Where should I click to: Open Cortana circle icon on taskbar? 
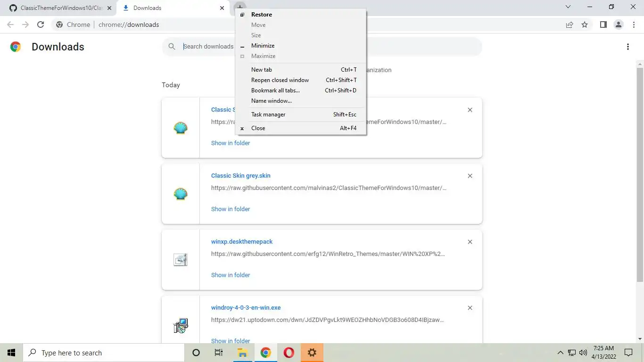(x=196, y=353)
